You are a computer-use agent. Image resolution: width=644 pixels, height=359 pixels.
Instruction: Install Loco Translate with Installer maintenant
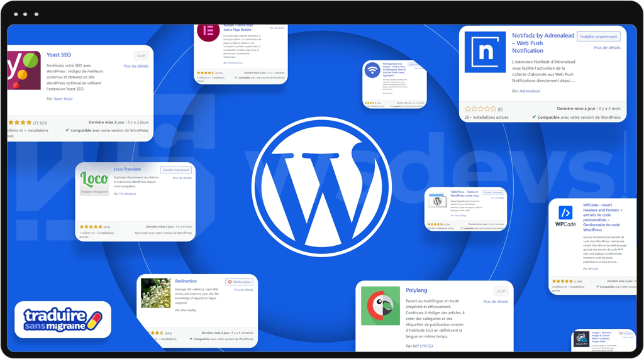click(175, 170)
